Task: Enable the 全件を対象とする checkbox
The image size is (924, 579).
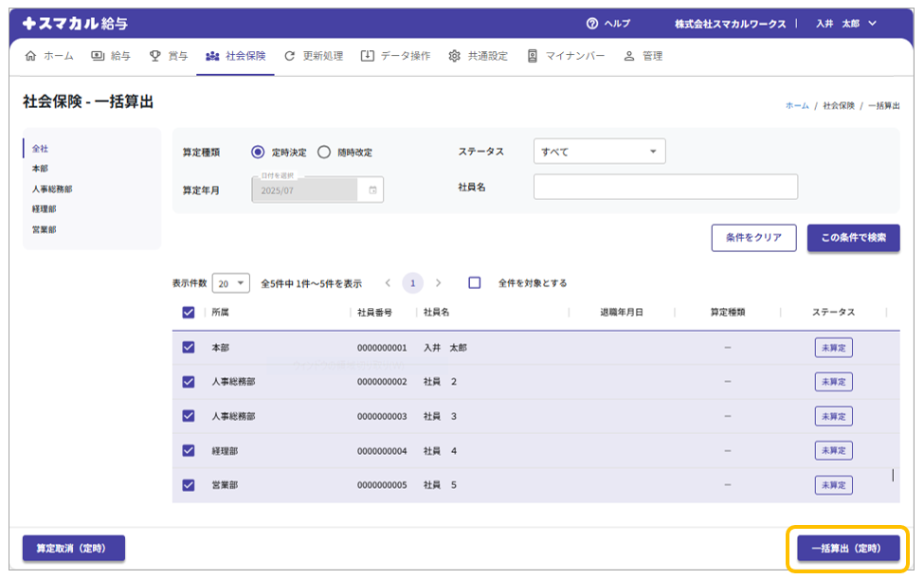Action: tap(475, 282)
